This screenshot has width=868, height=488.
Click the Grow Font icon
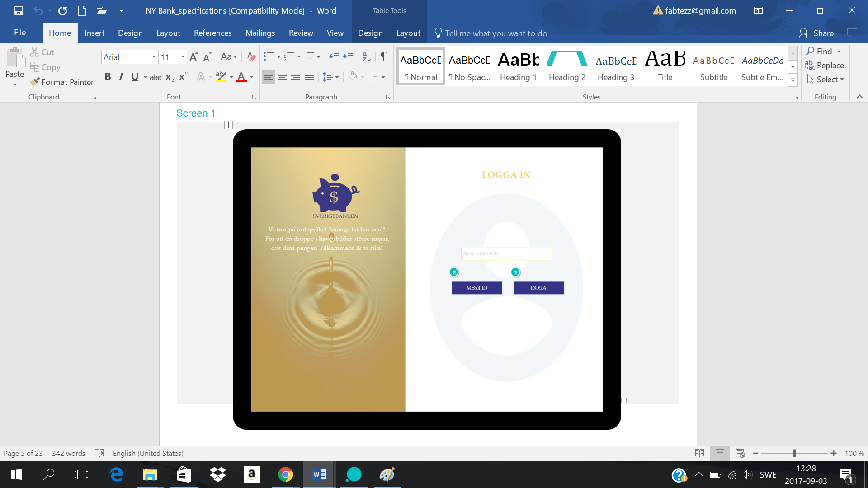tap(193, 57)
